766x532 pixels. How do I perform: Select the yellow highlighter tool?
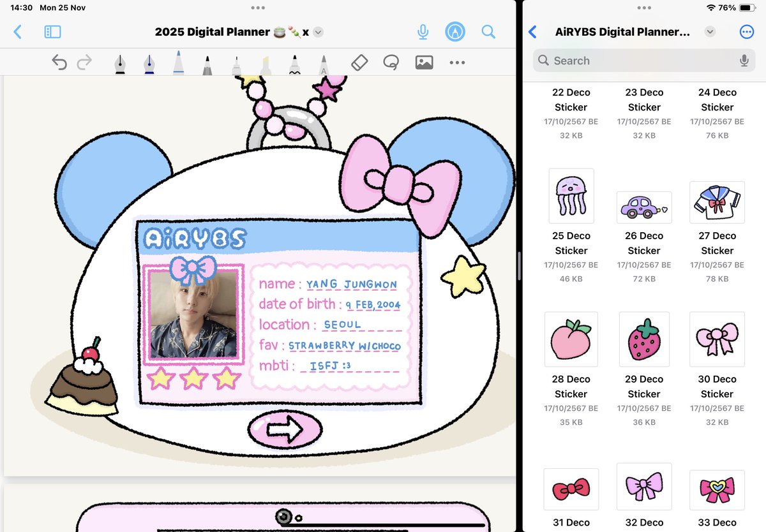pos(266,64)
